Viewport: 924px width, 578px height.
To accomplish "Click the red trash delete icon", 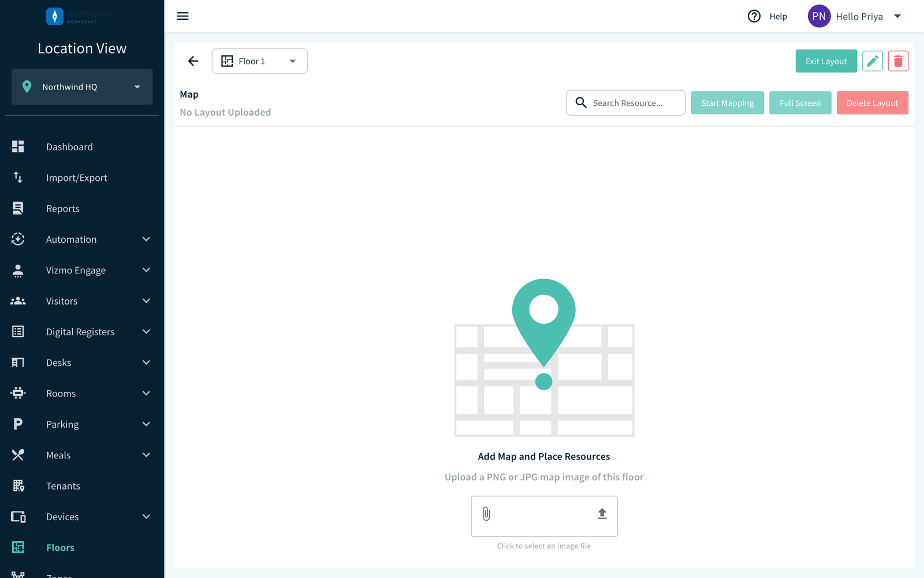I will pyautogui.click(x=898, y=61).
